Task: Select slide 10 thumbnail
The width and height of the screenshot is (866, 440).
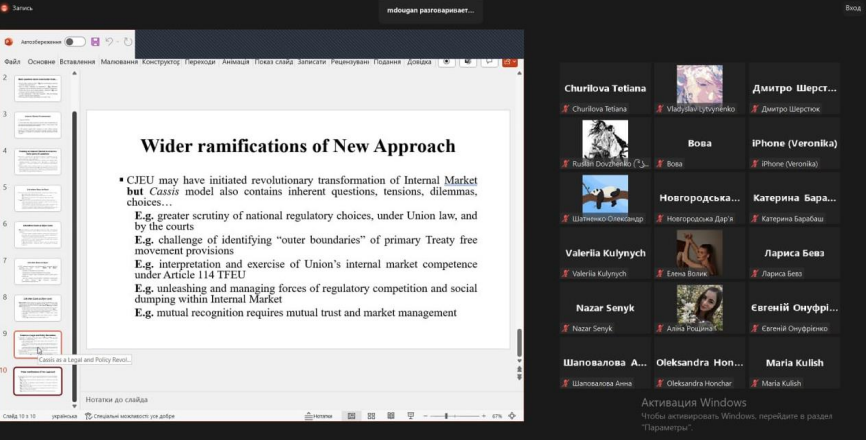Action: click(38, 381)
